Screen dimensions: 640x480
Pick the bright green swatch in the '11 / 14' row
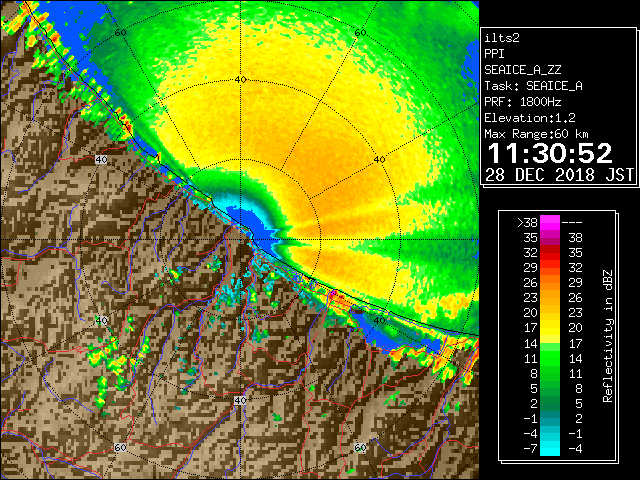[550, 358]
